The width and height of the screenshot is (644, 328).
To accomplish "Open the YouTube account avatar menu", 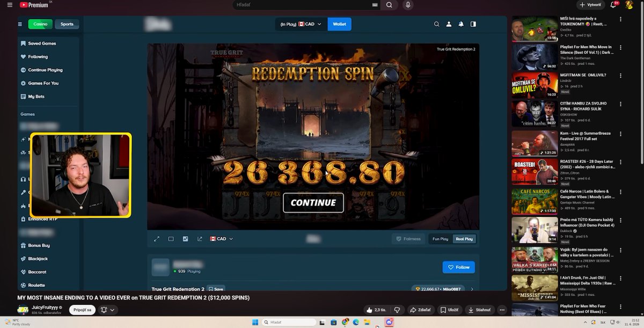I will click(630, 5).
